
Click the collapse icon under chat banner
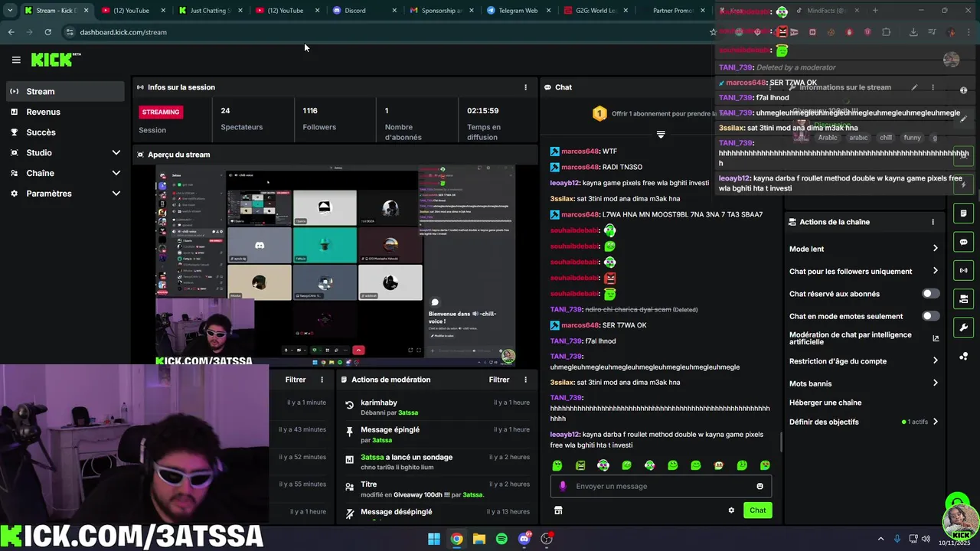pos(661,135)
